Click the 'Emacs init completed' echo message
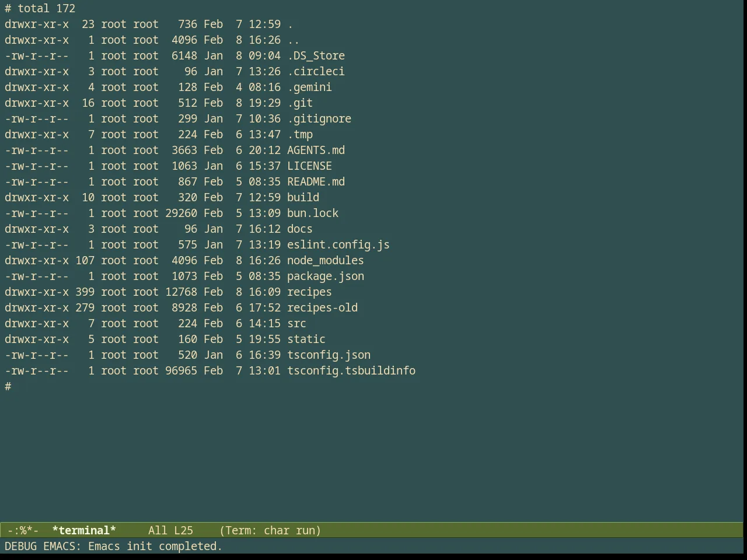747x560 pixels. [155, 546]
